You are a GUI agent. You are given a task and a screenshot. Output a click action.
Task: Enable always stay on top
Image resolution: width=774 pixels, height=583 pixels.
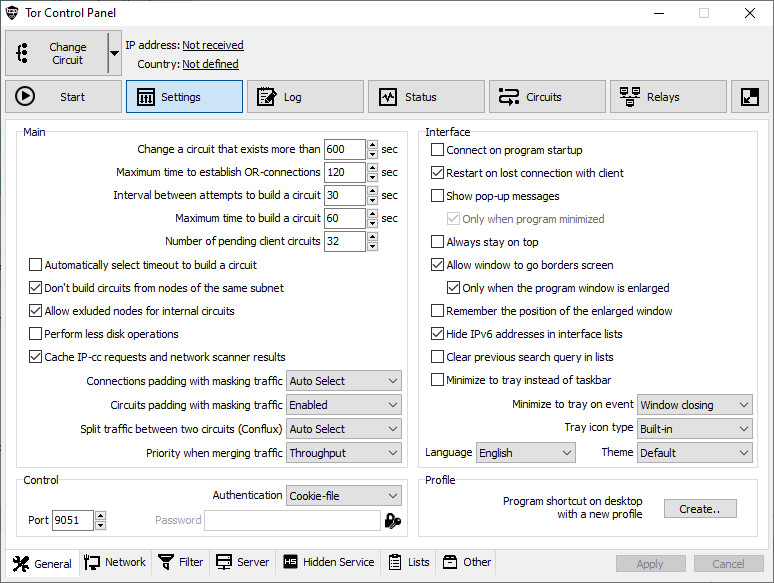tap(437, 242)
